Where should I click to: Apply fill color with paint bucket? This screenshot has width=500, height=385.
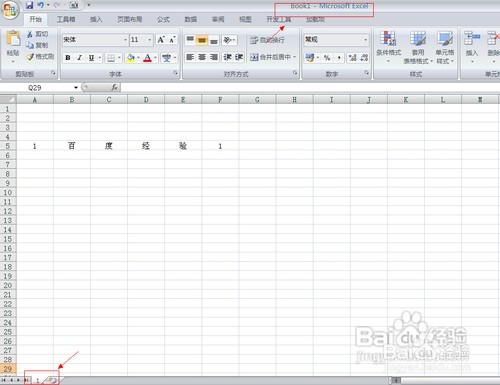coord(130,58)
